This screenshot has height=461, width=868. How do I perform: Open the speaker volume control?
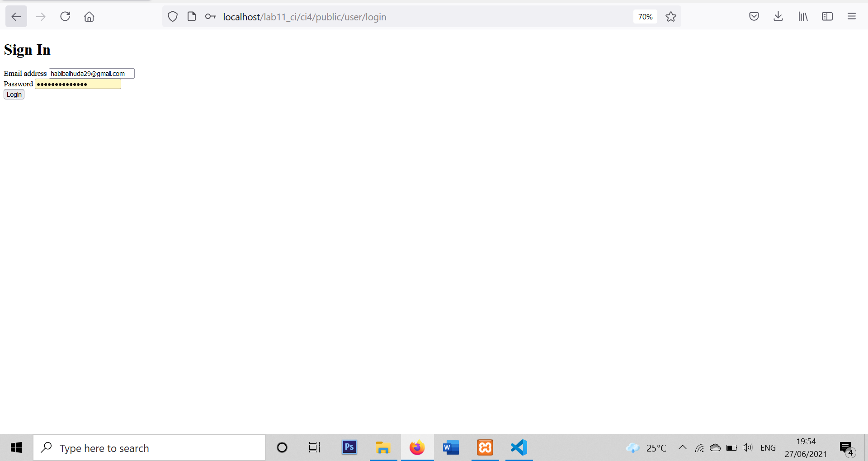(747, 447)
